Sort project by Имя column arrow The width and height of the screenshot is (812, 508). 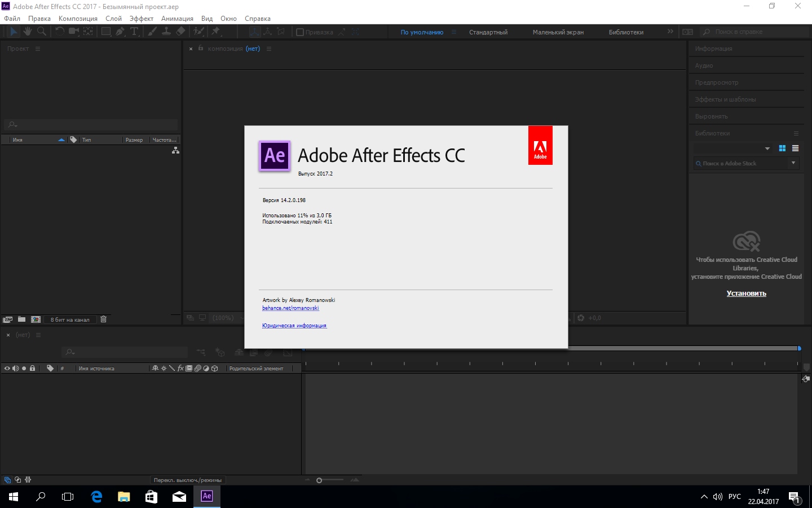click(61, 139)
